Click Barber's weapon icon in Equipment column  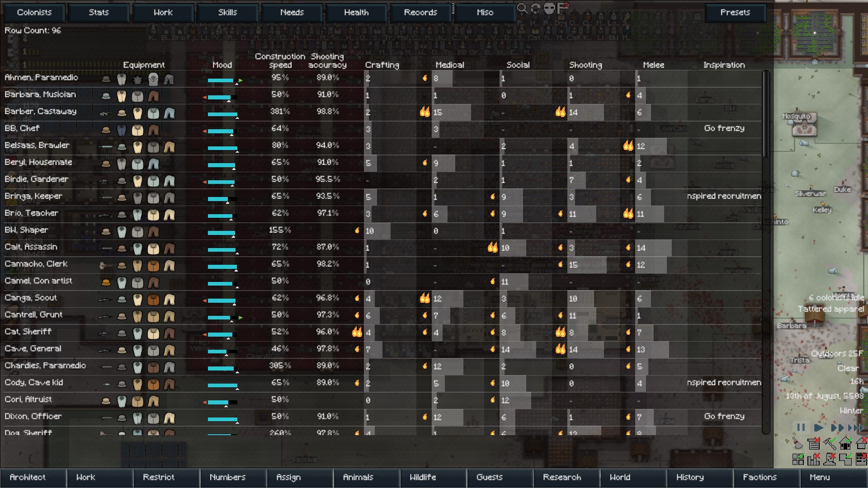106,113
